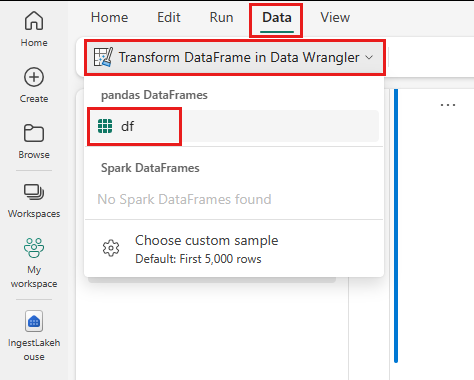474x380 pixels.
Task: Open My workspace icon
Action: pyautogui.click(x=34, y=248)
